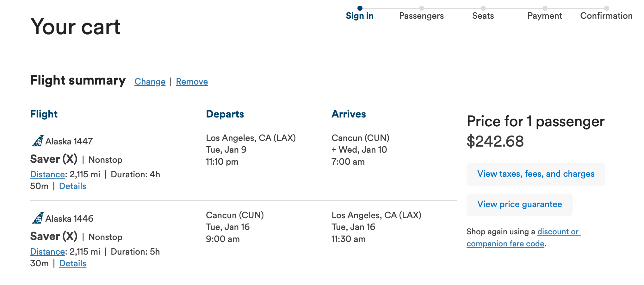The width and height of the screenshot is (644, 285).
Task: Open View price guarantee button
Action: tap(519, 205)
